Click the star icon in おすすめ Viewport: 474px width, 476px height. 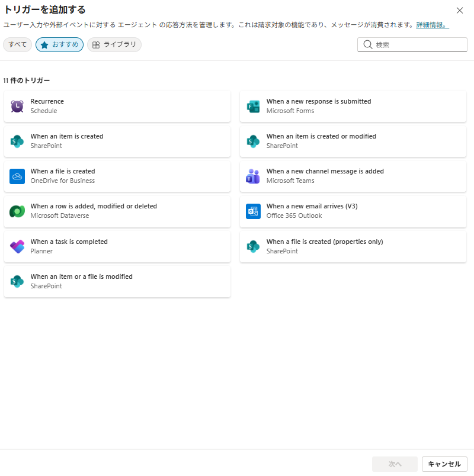click(x=44, y=45)
